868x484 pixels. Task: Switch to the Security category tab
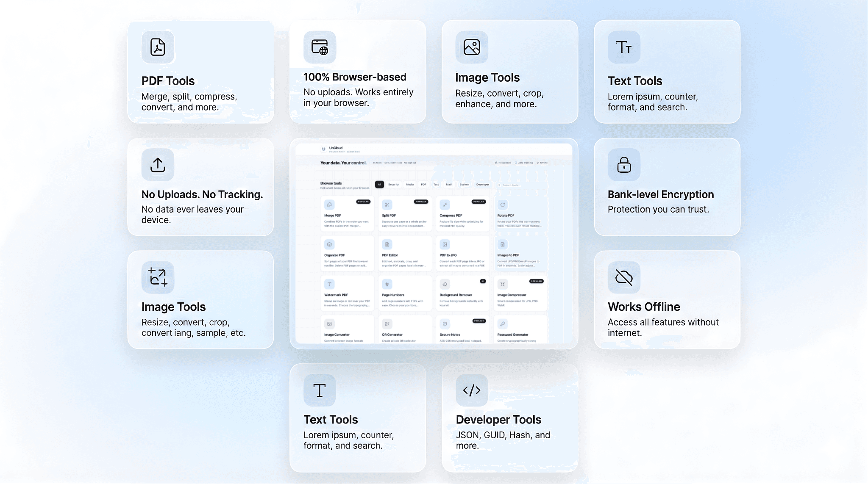393,185
